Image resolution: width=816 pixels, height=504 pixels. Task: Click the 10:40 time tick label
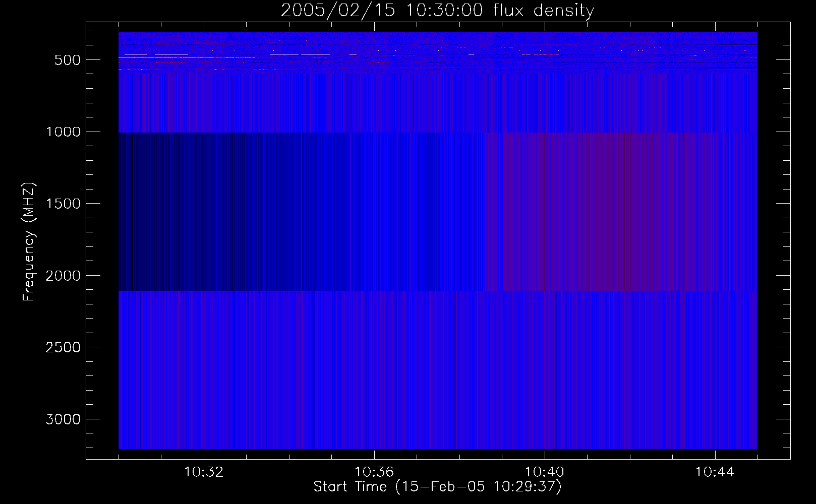[545, 472]
